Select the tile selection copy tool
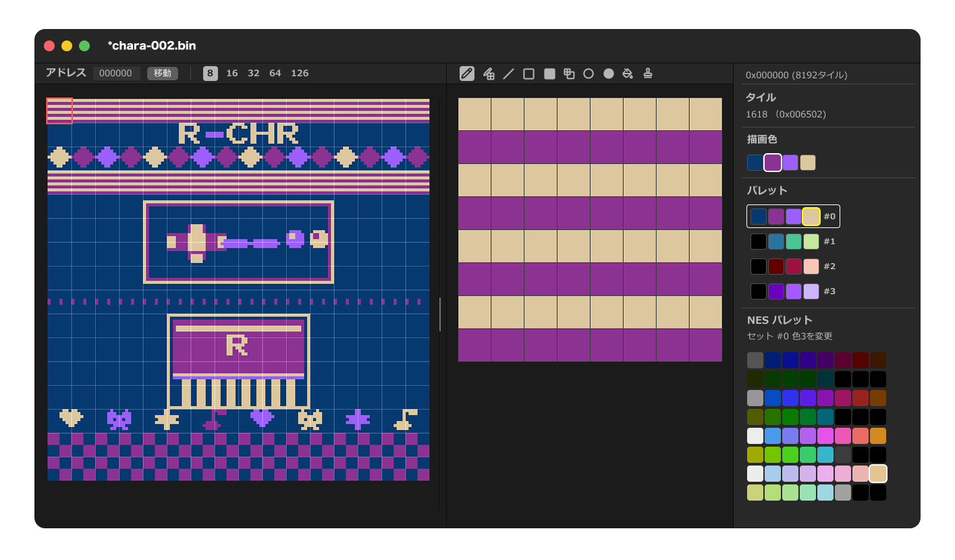Screen dimensions: 955x560 pos(569,74)
